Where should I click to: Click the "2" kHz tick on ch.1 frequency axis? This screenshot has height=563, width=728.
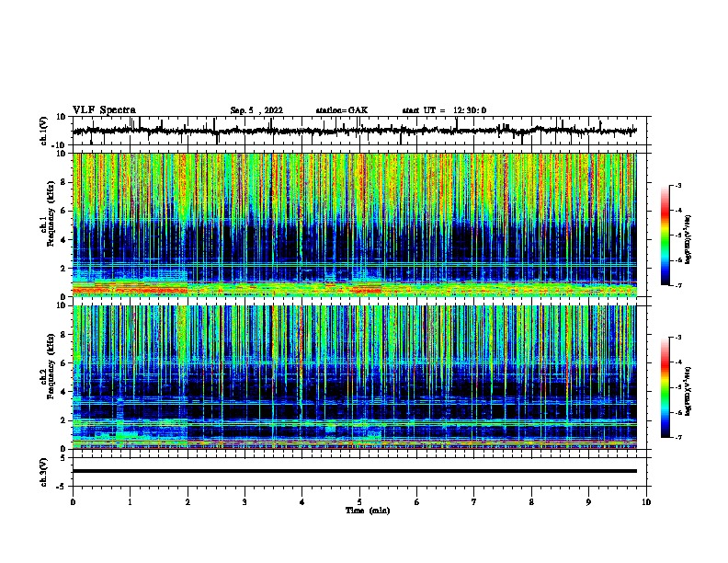pos(64,269)
